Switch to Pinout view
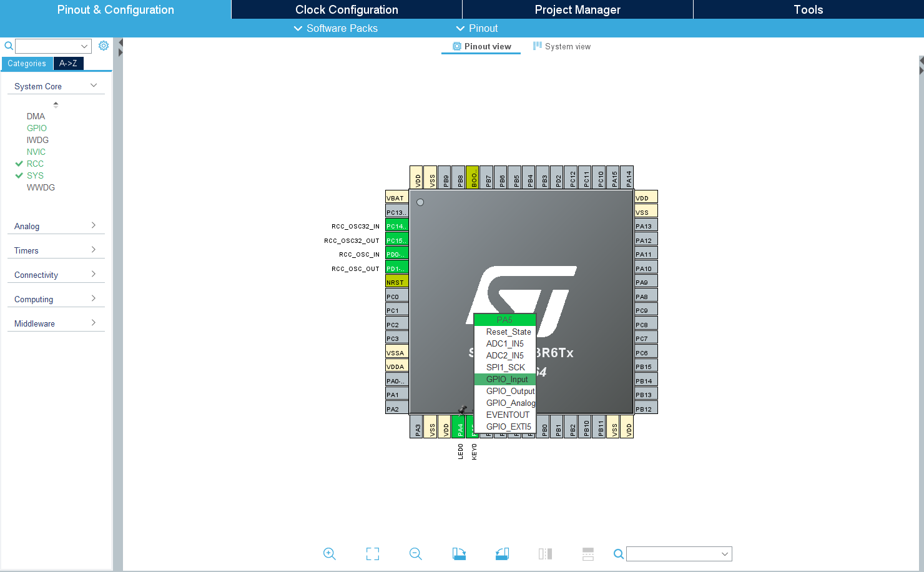The height and width of the screenshot is (572, 924). 481,46
